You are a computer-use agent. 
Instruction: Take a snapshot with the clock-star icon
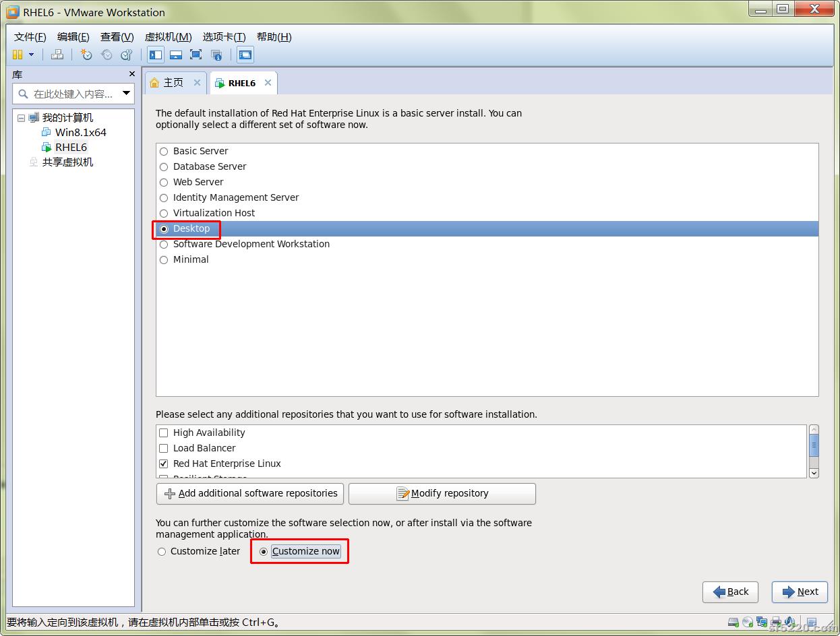click(x=86, y=55)
